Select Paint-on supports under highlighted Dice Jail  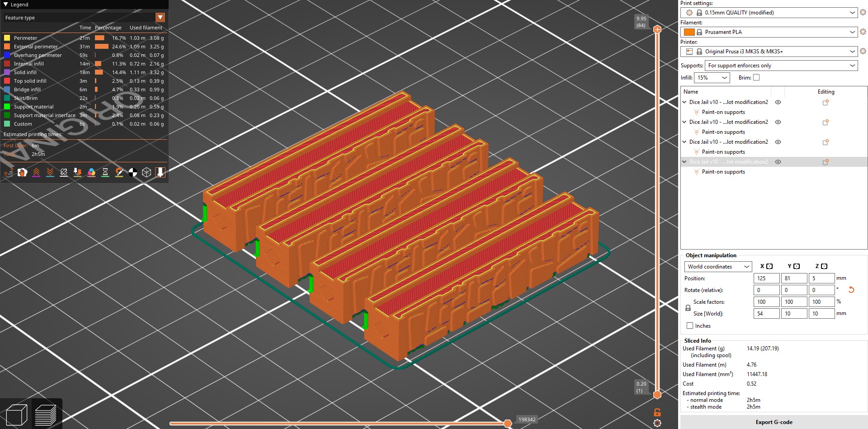coord(723,172)
